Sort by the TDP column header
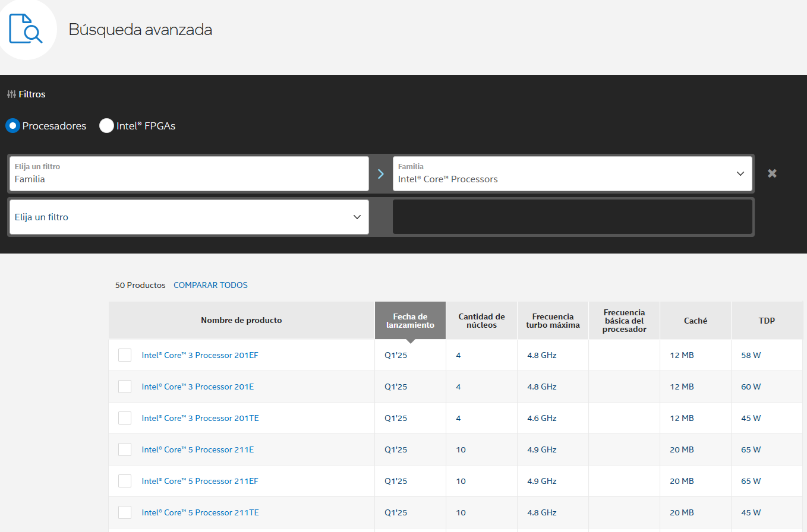This screenshot has width=807, height=532. [x=767, y=321]
